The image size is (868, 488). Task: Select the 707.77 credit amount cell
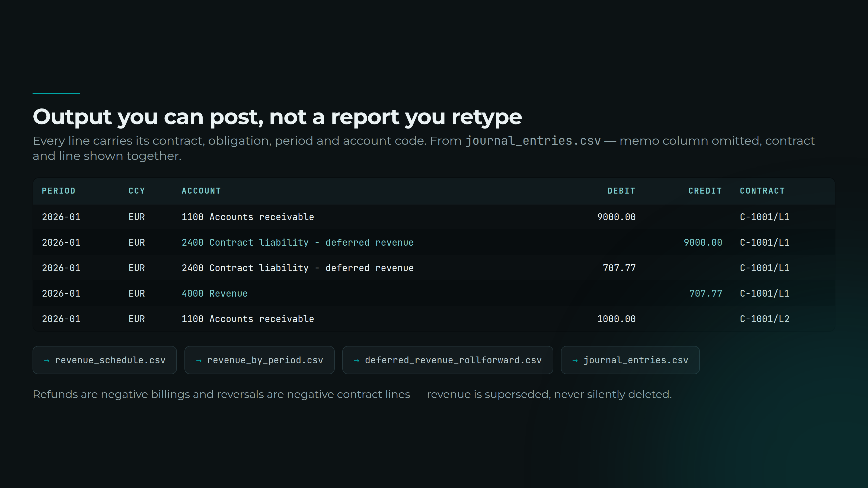pos(706,293)
